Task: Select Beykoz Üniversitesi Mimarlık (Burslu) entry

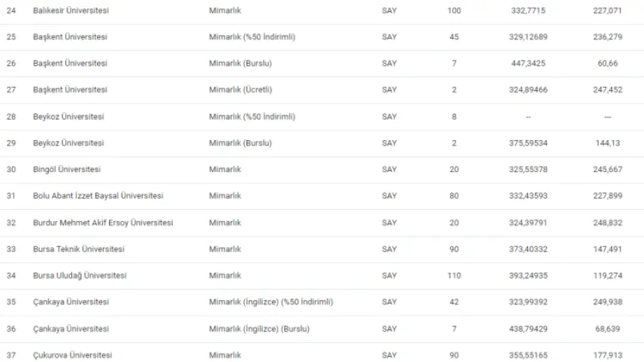Action: 240,143
